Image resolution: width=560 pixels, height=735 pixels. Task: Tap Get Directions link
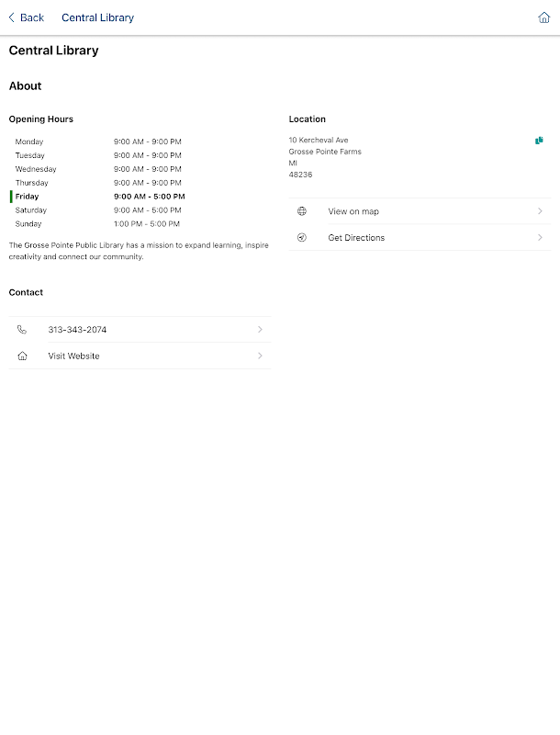420,238
